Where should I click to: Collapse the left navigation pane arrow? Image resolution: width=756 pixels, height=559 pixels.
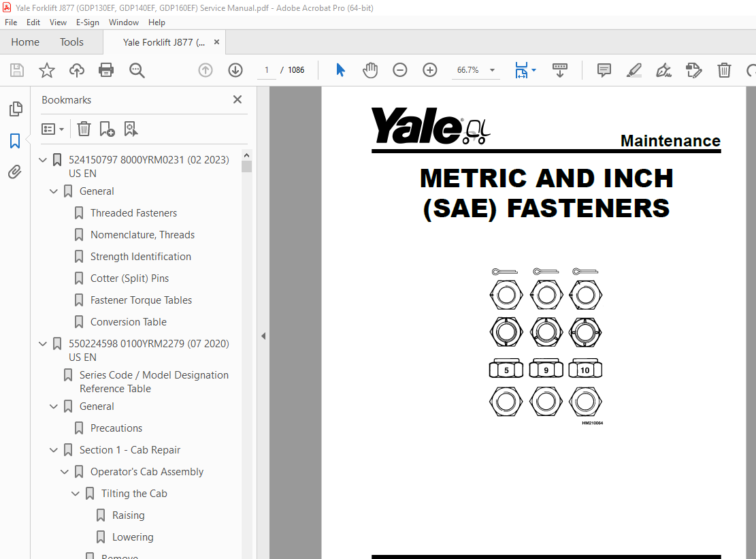coord(263,336)
